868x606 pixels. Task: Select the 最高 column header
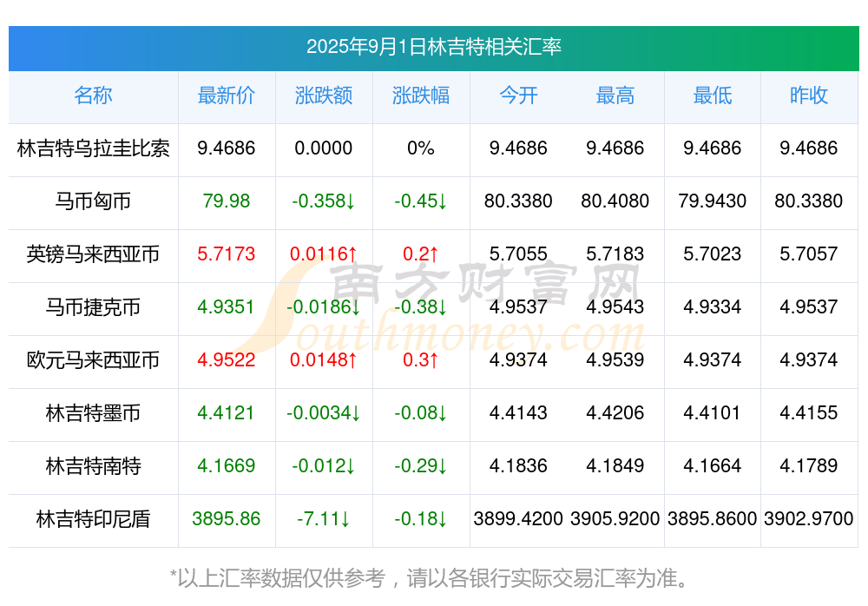click(x=615, y=96)
